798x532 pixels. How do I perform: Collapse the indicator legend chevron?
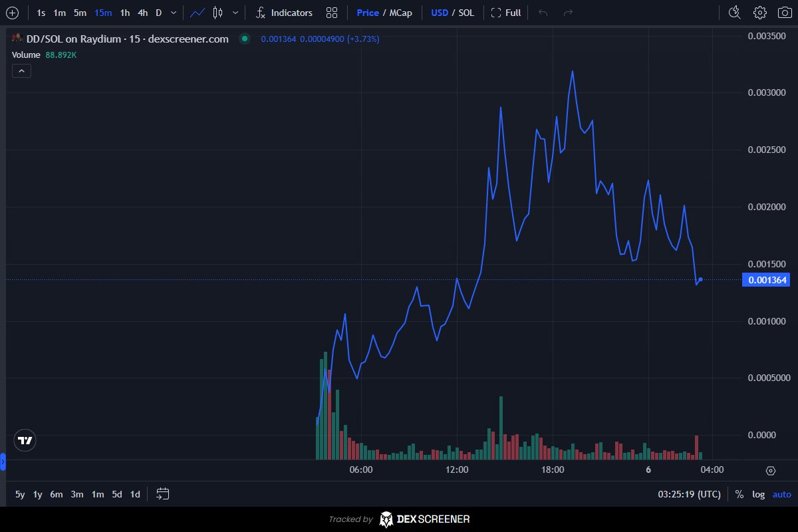[21, 70]
